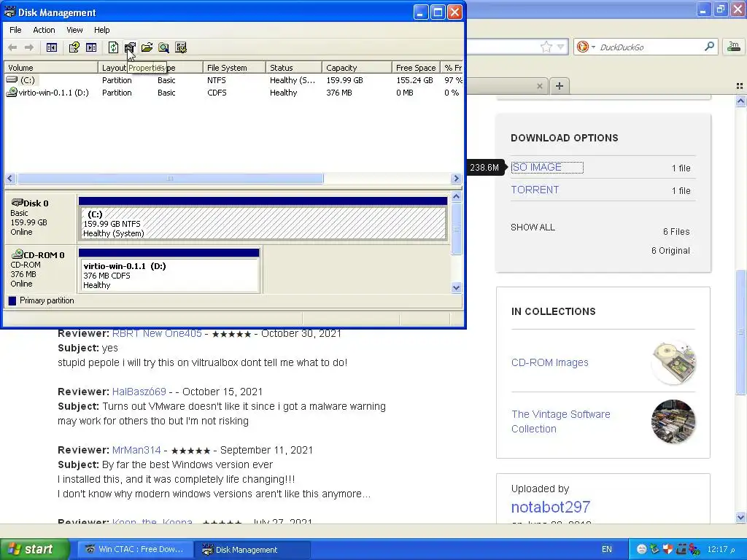Click the tab groups grid icon in browser
The image size is (747, 560).
(x=740, y=86)
